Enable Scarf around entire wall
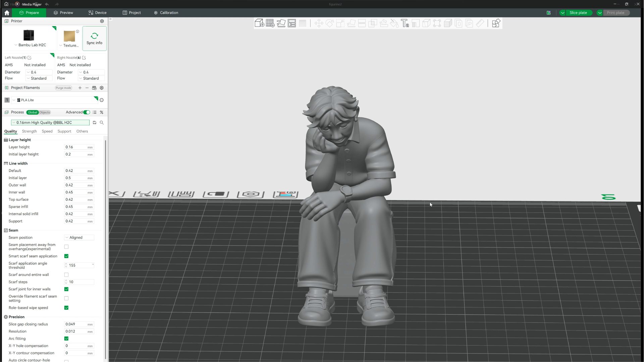This screenshot has height=362, width=644. (66, 275)
